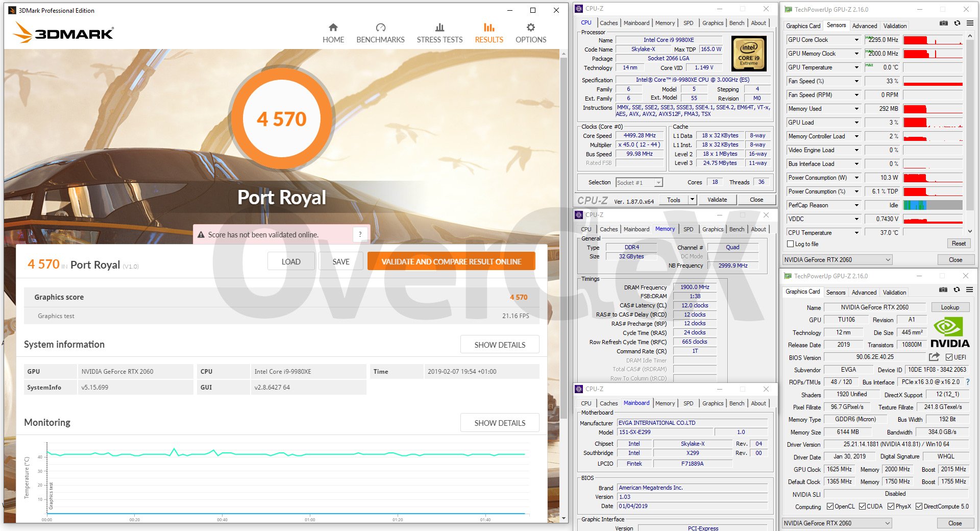
Task: Open hamburger menu in GPU-Z Sensors window
Action: click(969, 23)
